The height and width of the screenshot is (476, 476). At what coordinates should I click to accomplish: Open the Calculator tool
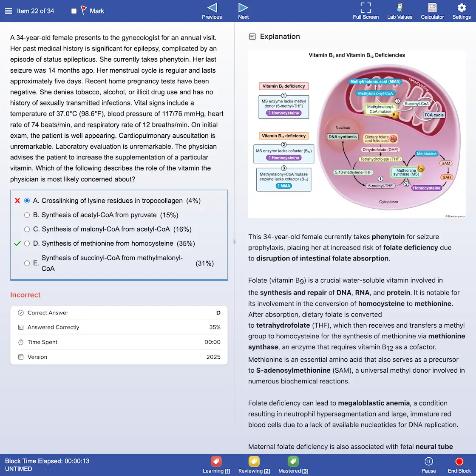[x=432, y=11]
